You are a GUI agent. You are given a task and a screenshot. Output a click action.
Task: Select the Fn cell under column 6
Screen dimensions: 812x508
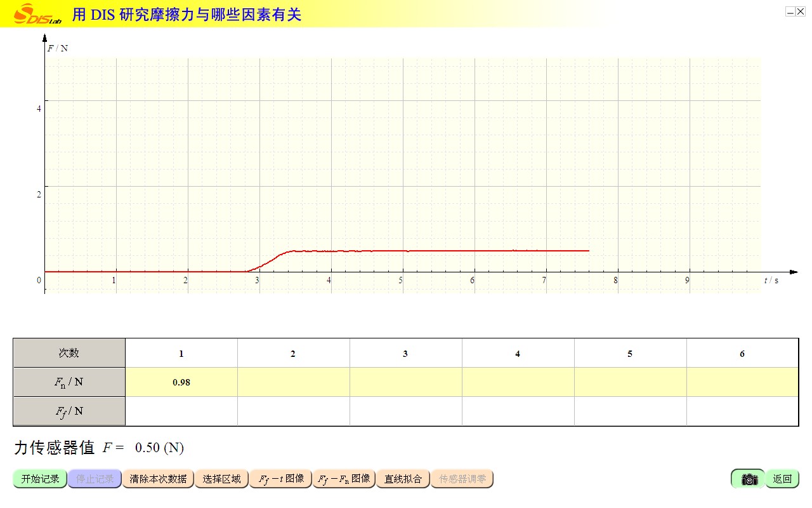(742, 382)
